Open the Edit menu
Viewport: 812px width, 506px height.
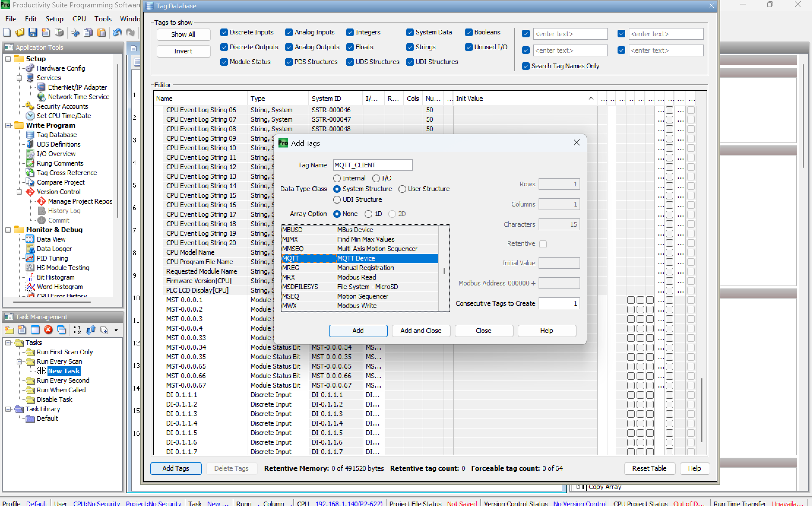click(31, 19)
